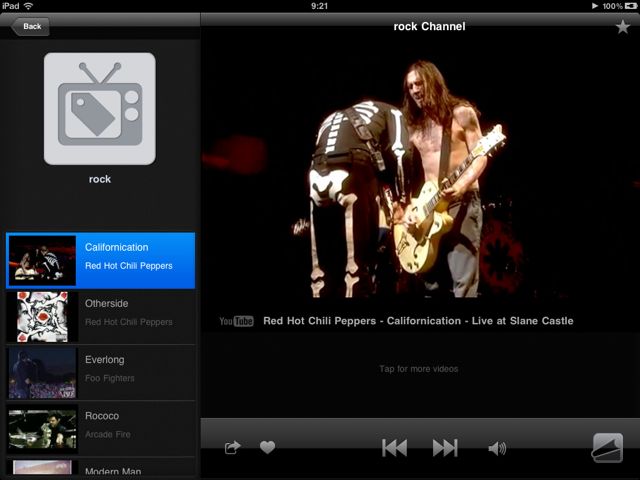Viewport: 640px width, 480px height.
Task: Tap the 9:21 clock
Action: coord(319,6)
